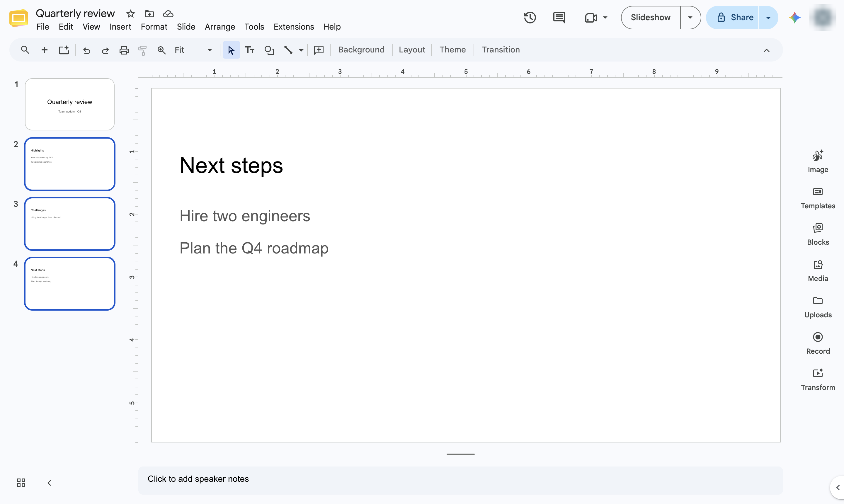This screenshot has width=844, height=504.
Task: Select slide 1 thumbnail Quarterly review
Action: [x=70, y=104]
